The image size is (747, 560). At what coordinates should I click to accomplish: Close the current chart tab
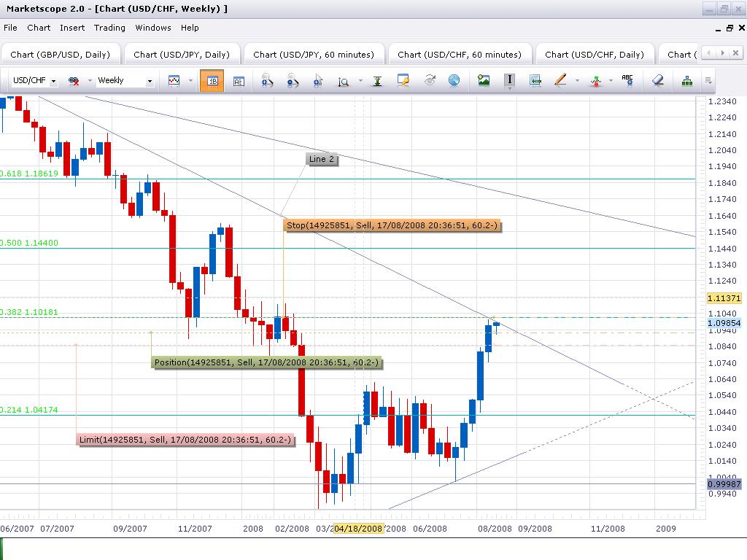tap(736, 52)
